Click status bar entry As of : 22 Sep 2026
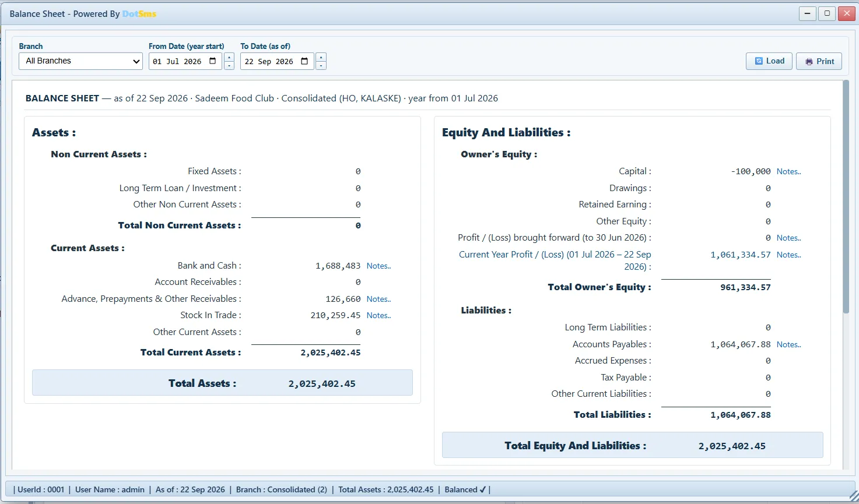 tap(190, 489)
